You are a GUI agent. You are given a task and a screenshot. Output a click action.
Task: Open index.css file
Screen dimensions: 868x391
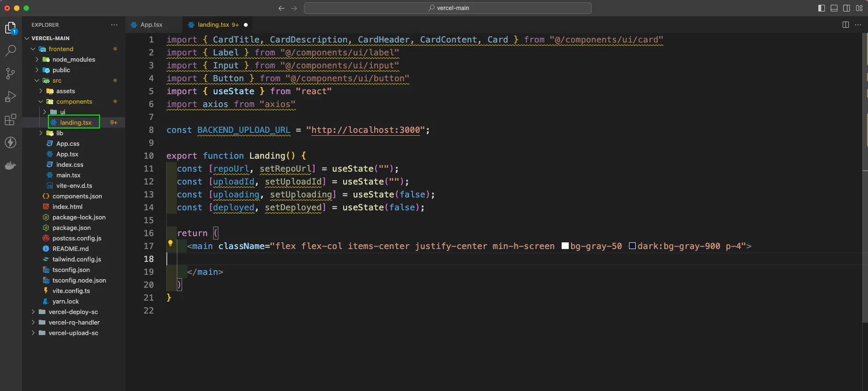point(70,164)
